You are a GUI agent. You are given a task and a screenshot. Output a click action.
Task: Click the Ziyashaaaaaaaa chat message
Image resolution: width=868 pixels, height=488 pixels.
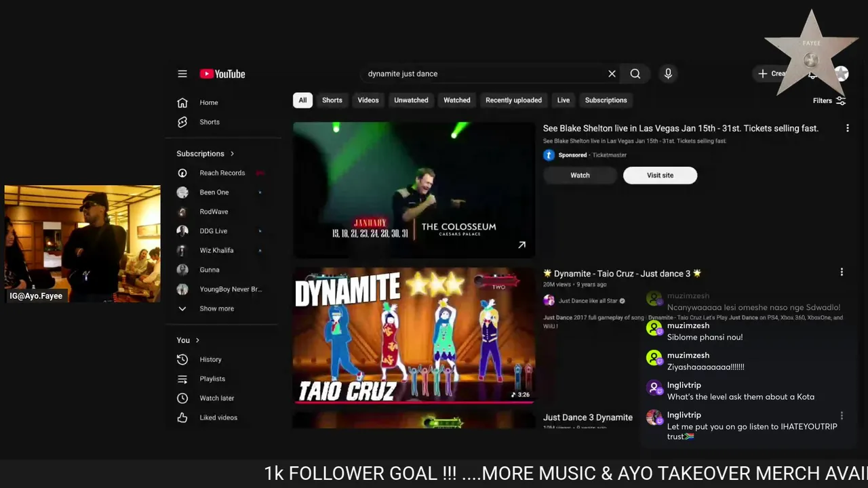706,367
